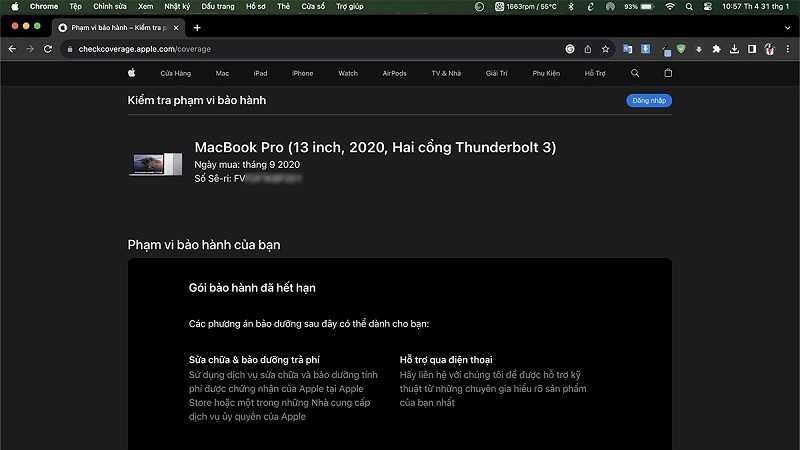Click the Đăng nhập button

(x=648, y=101)
